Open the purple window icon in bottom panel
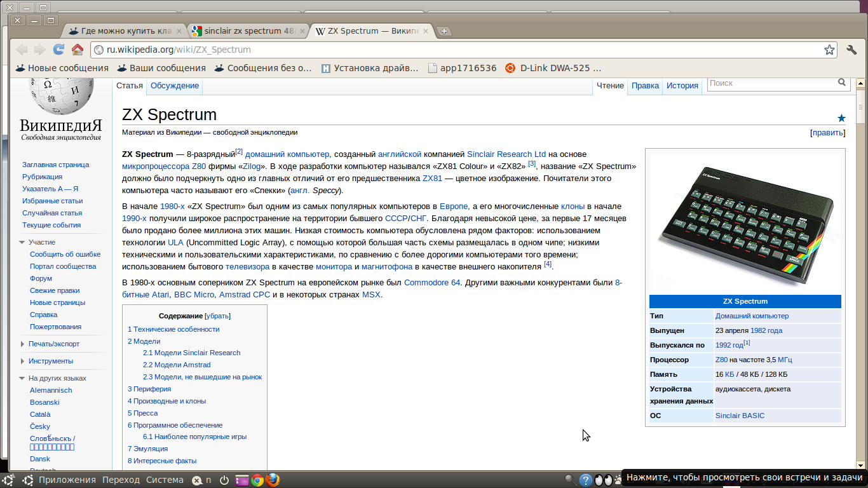 (x=242, y=480)
